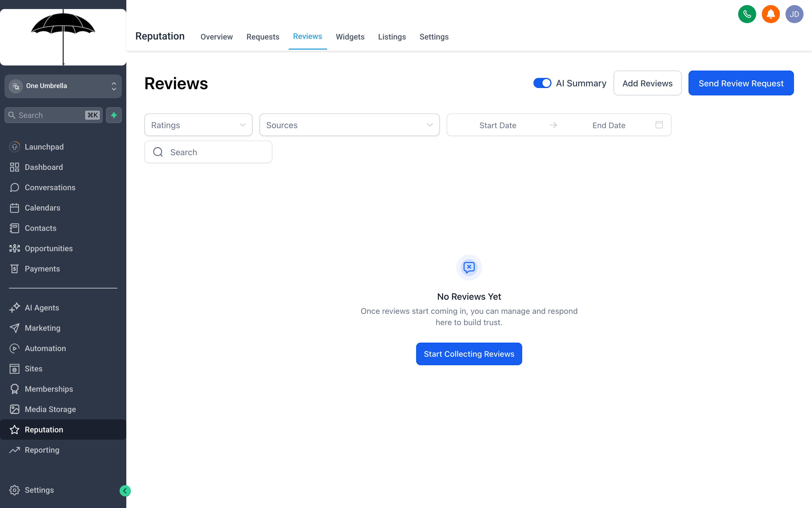Viewport: 812px width, 508px height.
Task: Click the Payments receipt icon
Action: 14,269
